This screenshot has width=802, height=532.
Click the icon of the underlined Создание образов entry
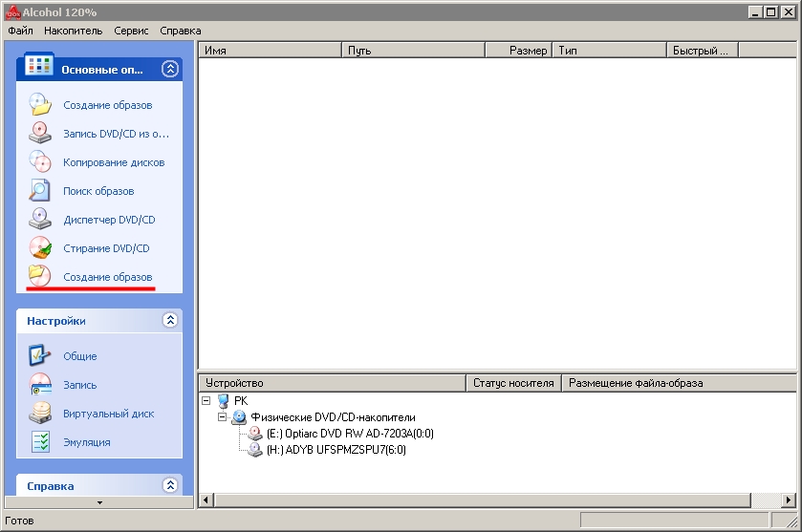pyautogui.click(x=40, y=276)
